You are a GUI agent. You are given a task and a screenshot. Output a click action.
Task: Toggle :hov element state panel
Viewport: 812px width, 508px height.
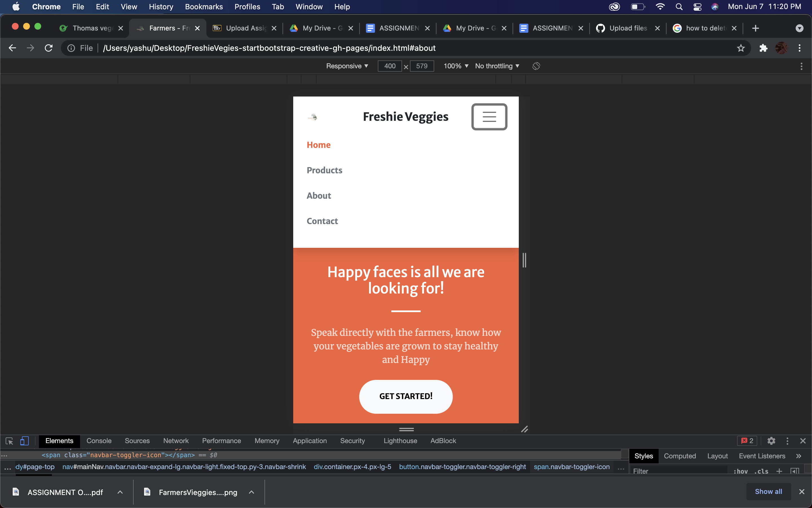(741, 471)
